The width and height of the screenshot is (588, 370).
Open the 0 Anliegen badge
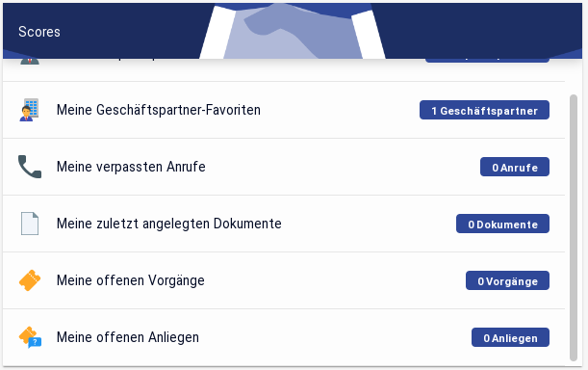[510, 337]
